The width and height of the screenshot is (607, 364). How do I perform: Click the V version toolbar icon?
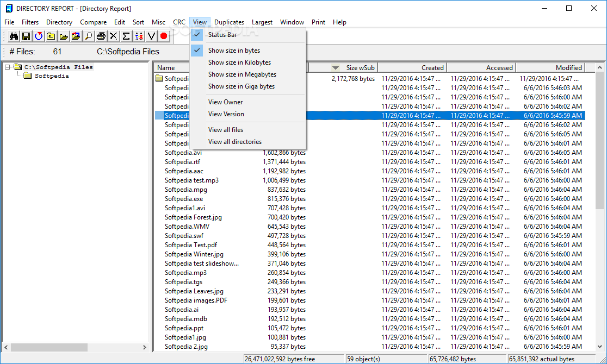[151, 36]
